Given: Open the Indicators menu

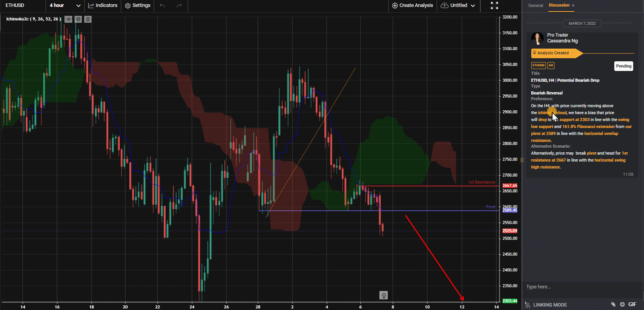Looking at the screenshot, I should click(103, 5).
